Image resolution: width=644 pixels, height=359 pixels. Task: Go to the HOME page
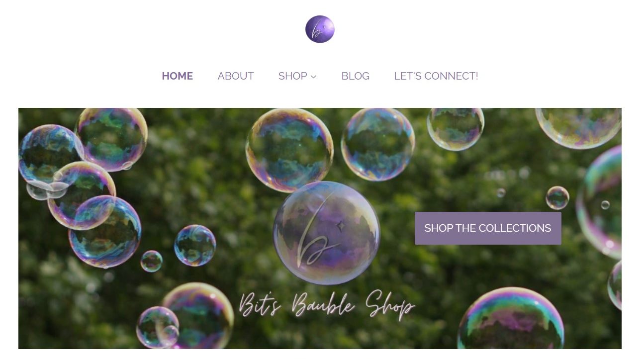[x=177, y=76]
